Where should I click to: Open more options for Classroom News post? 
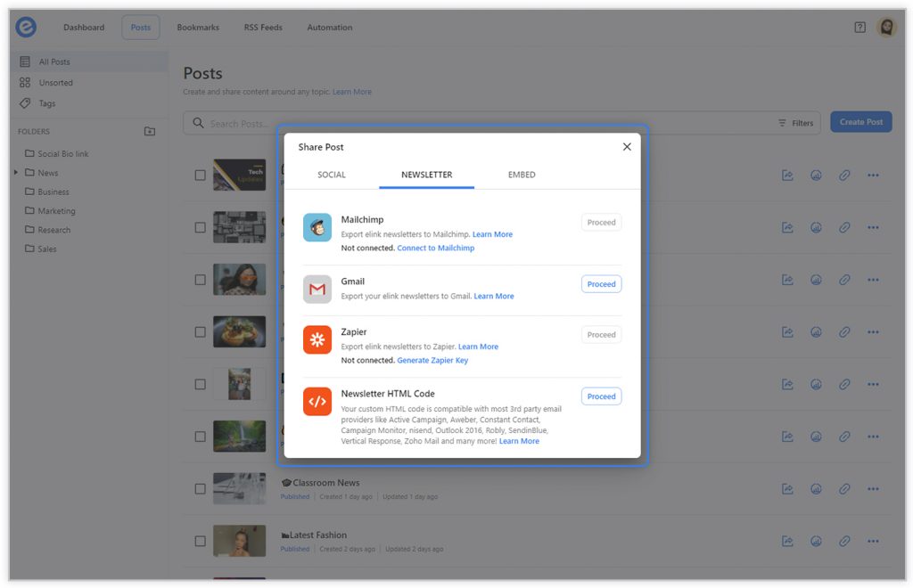pos(873,489)
